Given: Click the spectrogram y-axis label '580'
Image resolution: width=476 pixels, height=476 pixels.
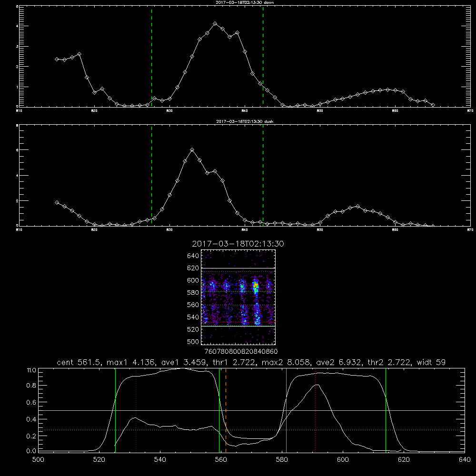Looking at the screenshot, I should tap(193, 293).
